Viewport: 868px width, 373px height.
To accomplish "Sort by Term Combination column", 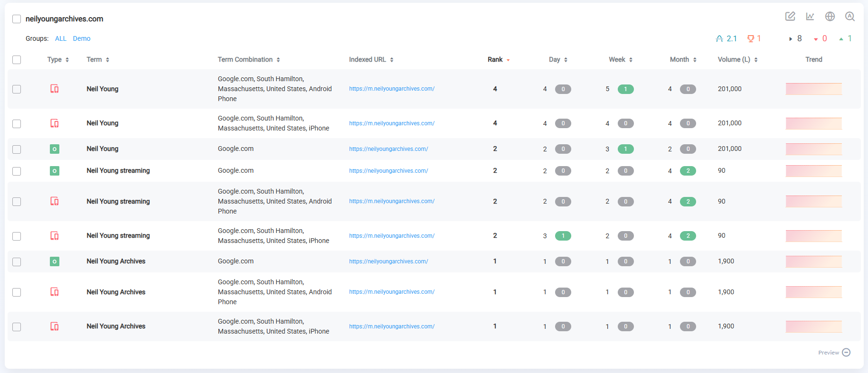I will tap(249, 60).
